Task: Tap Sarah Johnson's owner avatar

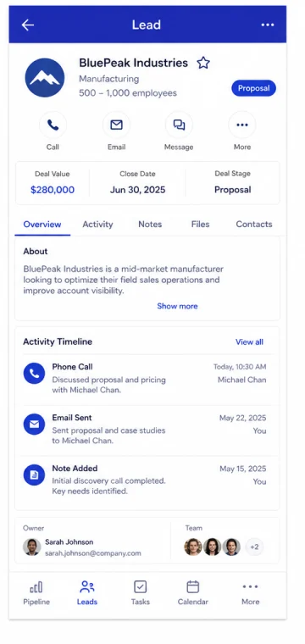Action: [x=32, y=547]
